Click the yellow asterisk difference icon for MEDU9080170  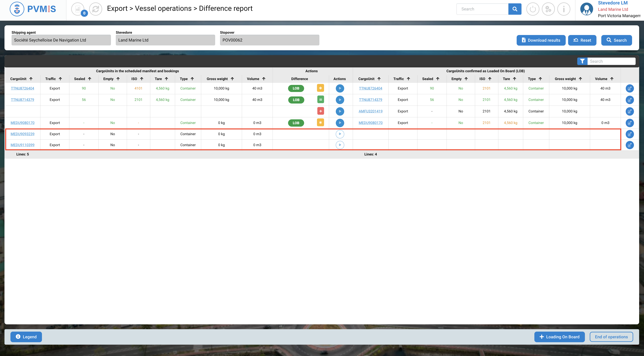pyautogui.click(x=320, y=123)
